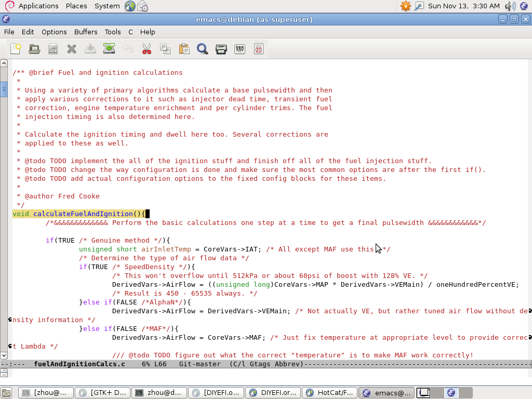The width and height of the screenshot is (532, 399).
Task: Expand the Options menu
Action: point(54,32)
